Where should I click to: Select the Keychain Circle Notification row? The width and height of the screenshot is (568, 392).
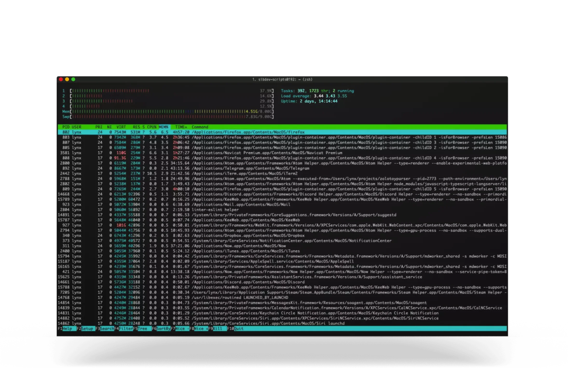click(x=282, y=313)
